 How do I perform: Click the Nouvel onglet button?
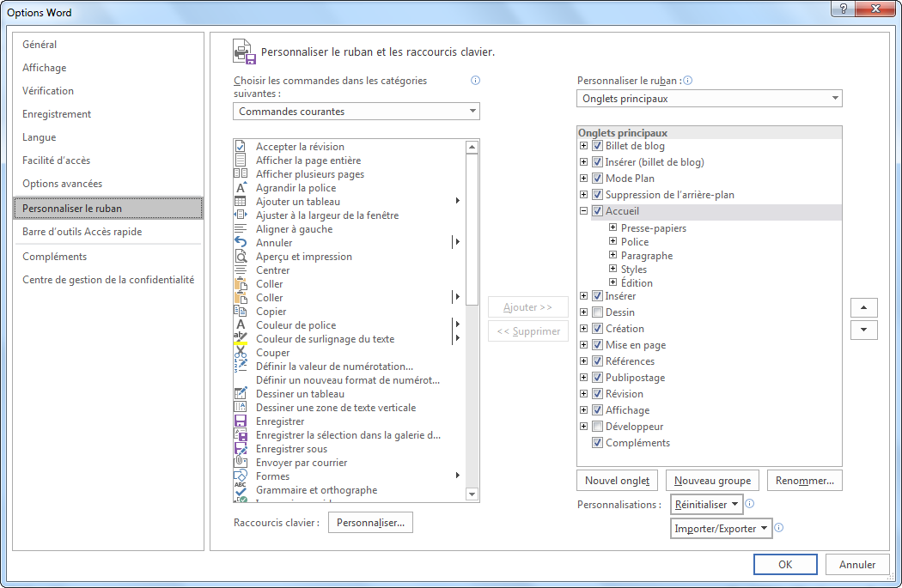coord(618,481)
